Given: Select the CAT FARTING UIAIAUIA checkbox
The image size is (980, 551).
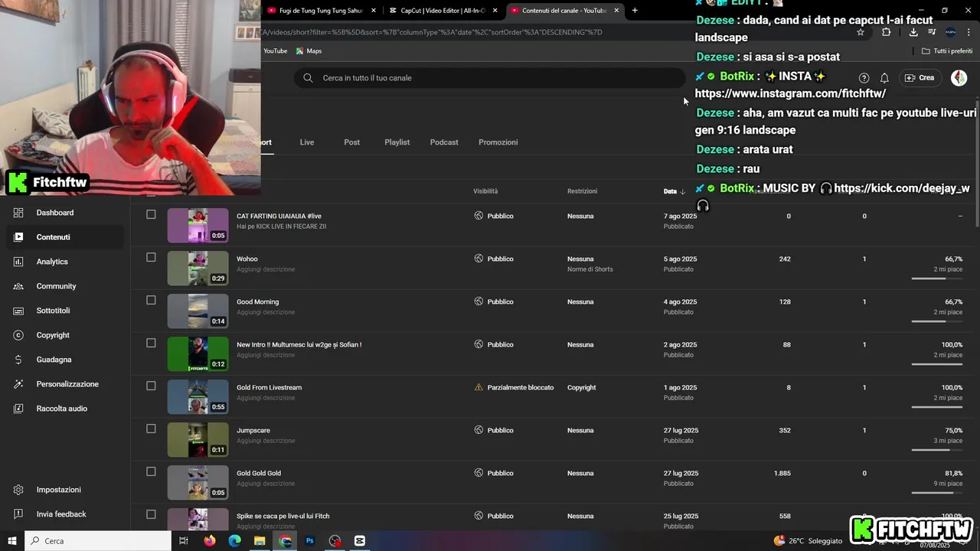Looking at the screenshot, I should click(151, 215).
